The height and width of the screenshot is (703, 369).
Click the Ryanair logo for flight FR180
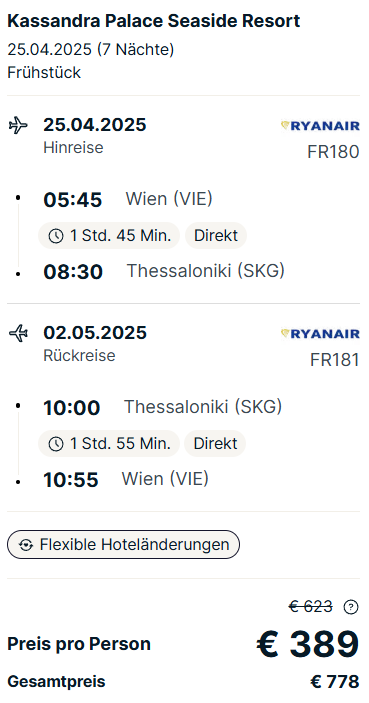tap(320, 126)
